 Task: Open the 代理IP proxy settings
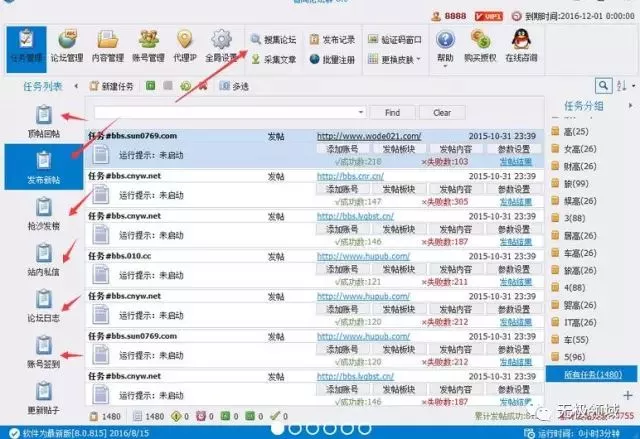tap(184, 47)
